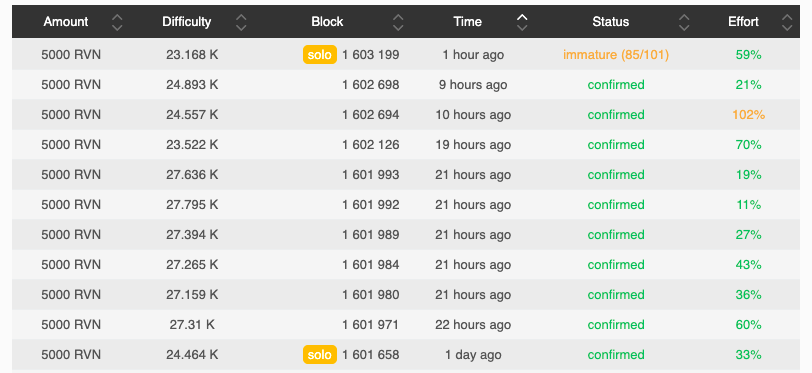Select difficulty 24.464 K
The width and height of the screenshot is (812, 373).
[192, 355]
